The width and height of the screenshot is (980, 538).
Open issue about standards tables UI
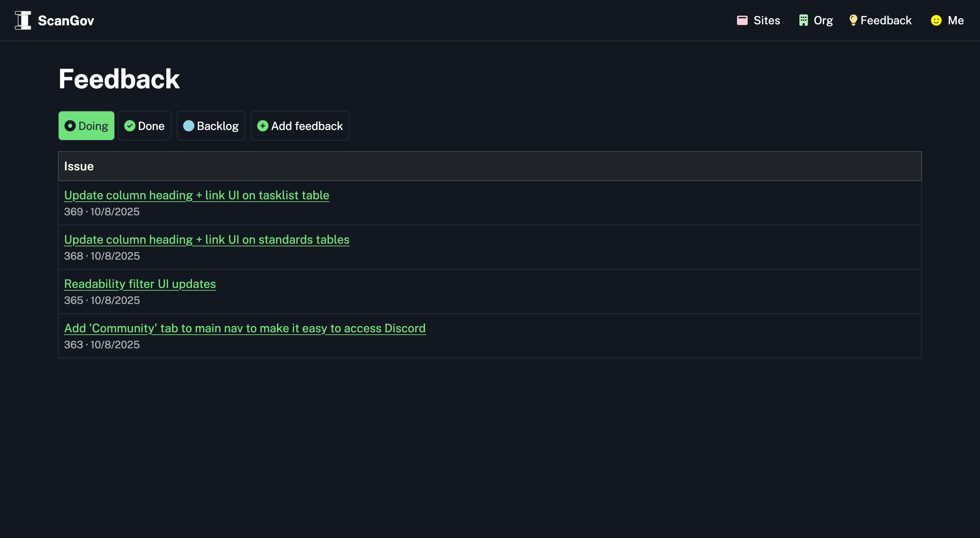pos(207,240)
